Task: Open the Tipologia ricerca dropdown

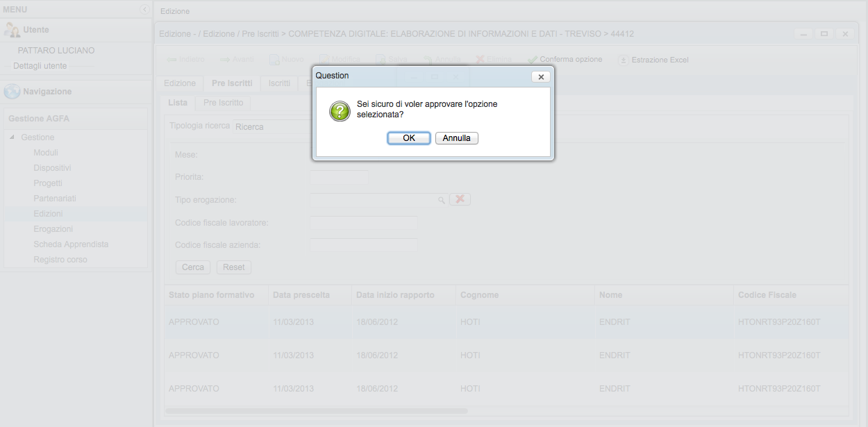Action: pyautogui.click(x=271, y=127)
